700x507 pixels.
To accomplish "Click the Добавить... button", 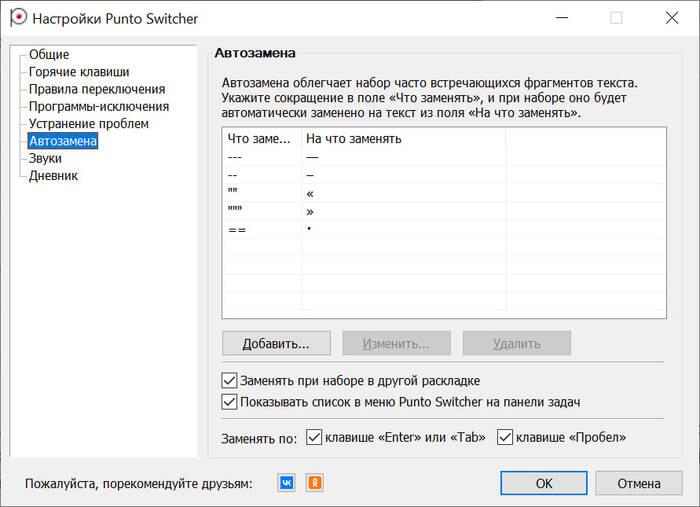I will 275,343.
